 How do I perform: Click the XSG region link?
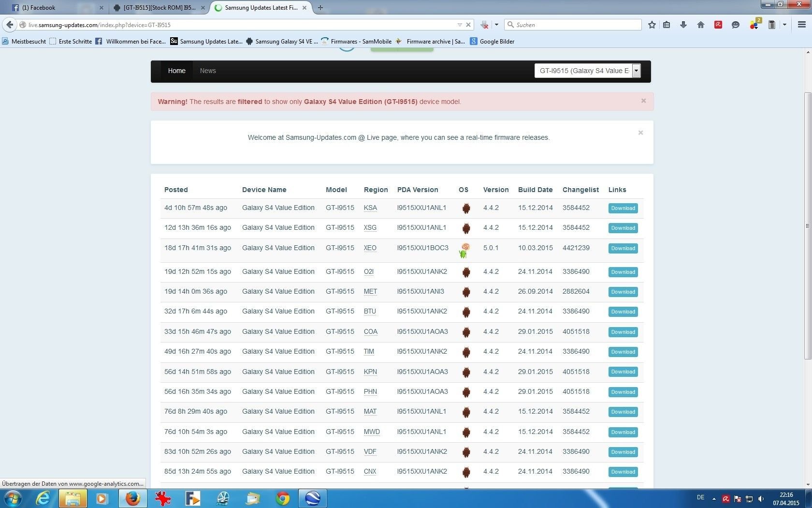370,228
